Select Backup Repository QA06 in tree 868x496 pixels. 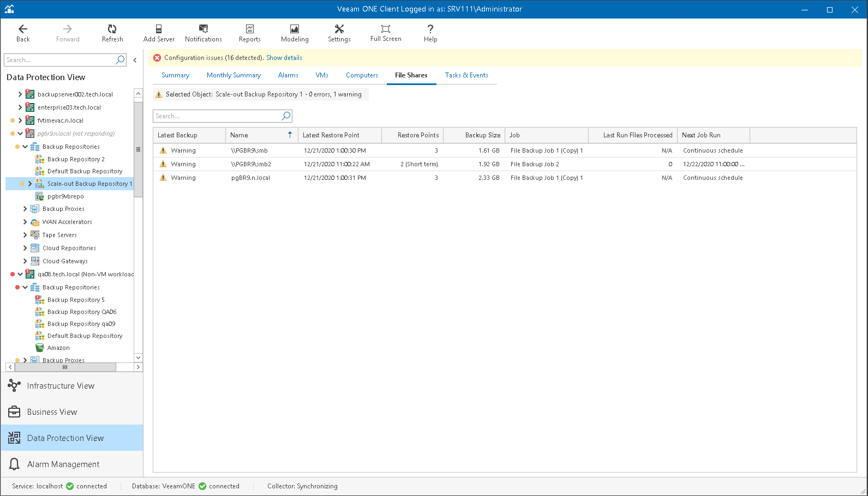click(82, 312)
